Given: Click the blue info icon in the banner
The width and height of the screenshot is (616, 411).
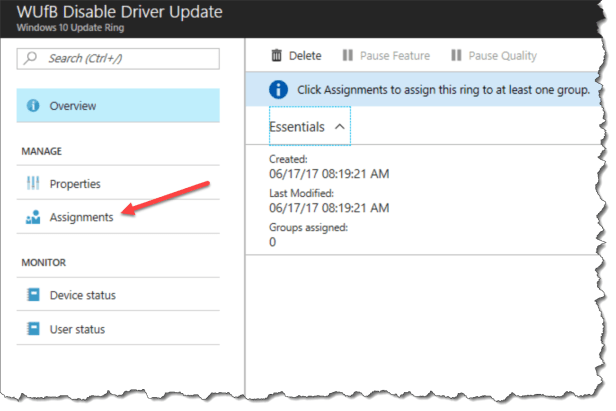Looking at the screenshot, I should (278, 90).
